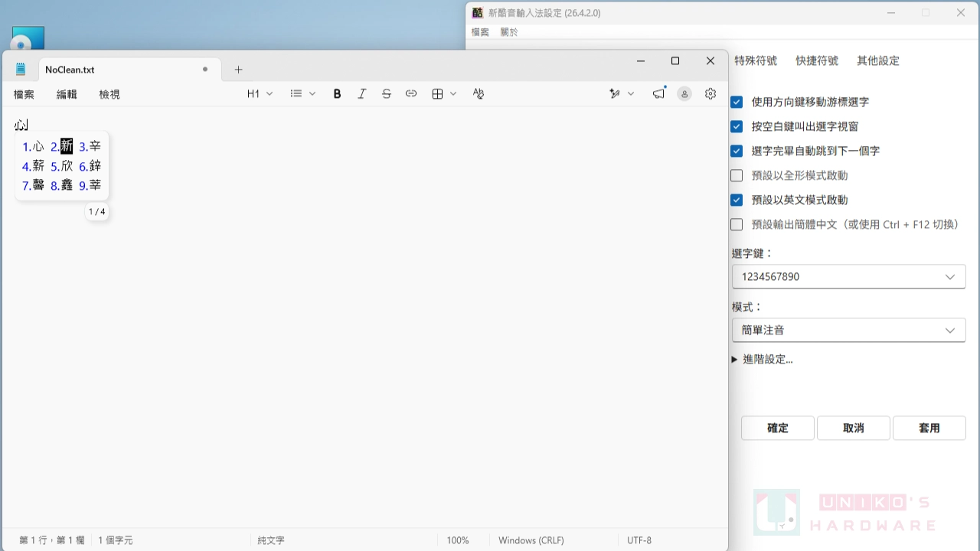Maximize the Notepad window
This screenshot has width=980, height=551.
pos(675,61)
